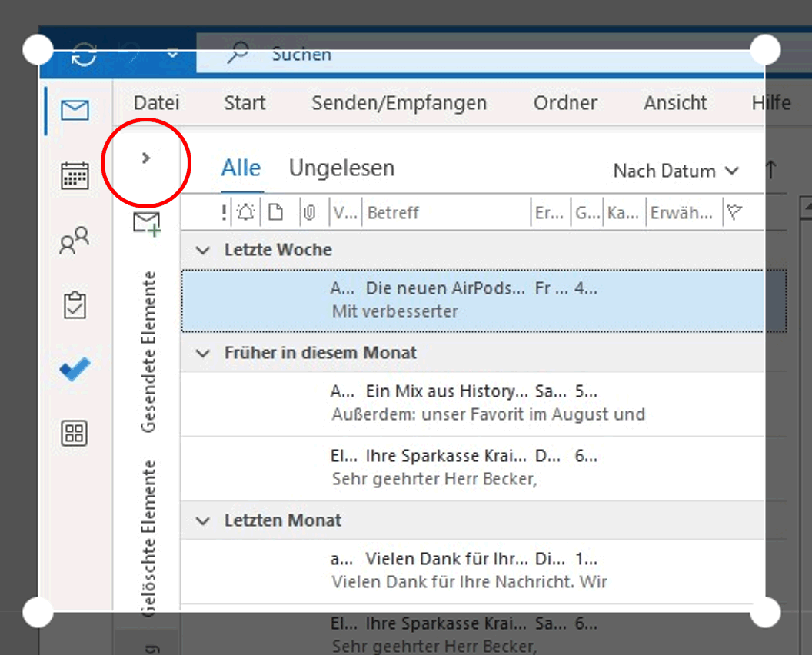Show all messages with Alle filter
The height and width of the screenshot is (655, 812).
point(241,168)
